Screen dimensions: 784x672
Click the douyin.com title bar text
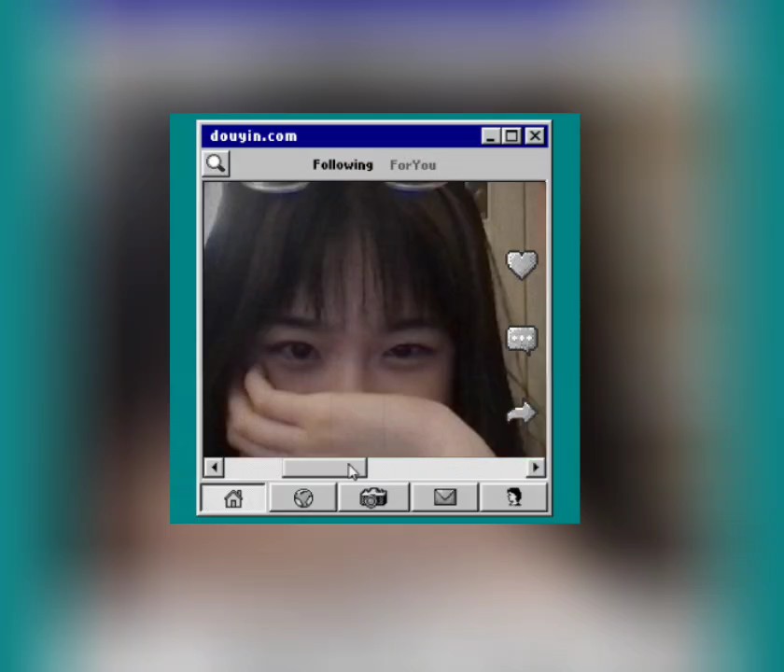(254, 136)
